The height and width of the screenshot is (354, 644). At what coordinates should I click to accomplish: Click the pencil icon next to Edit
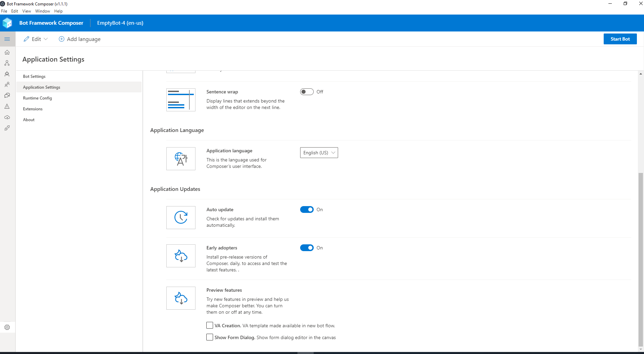coord(26,39)
